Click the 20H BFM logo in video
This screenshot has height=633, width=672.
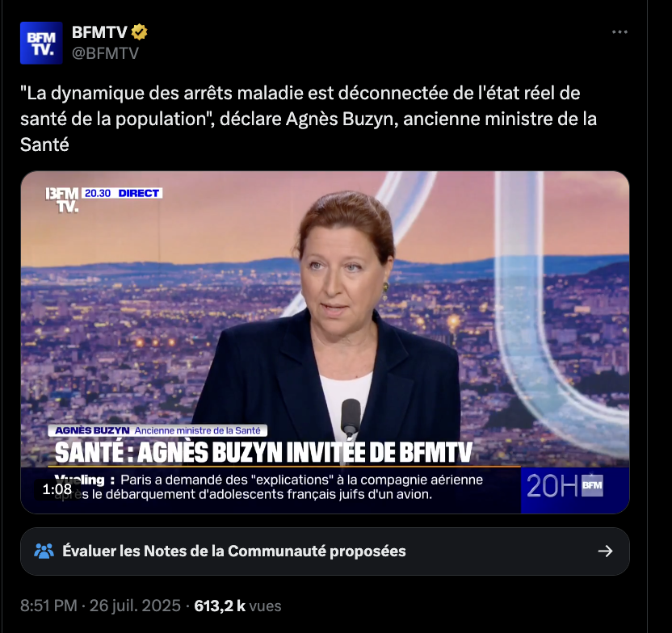pyautogui.click(x=565, y=486)
